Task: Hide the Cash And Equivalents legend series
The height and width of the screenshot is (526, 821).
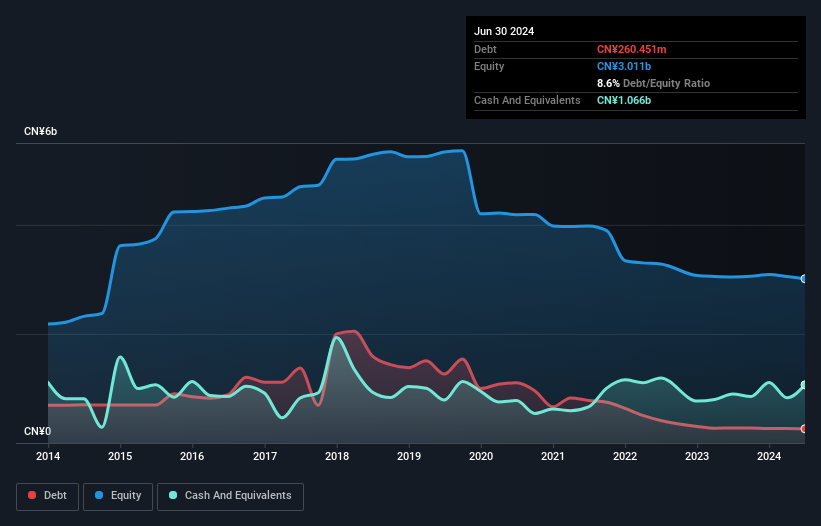Action: pos(230,496)
